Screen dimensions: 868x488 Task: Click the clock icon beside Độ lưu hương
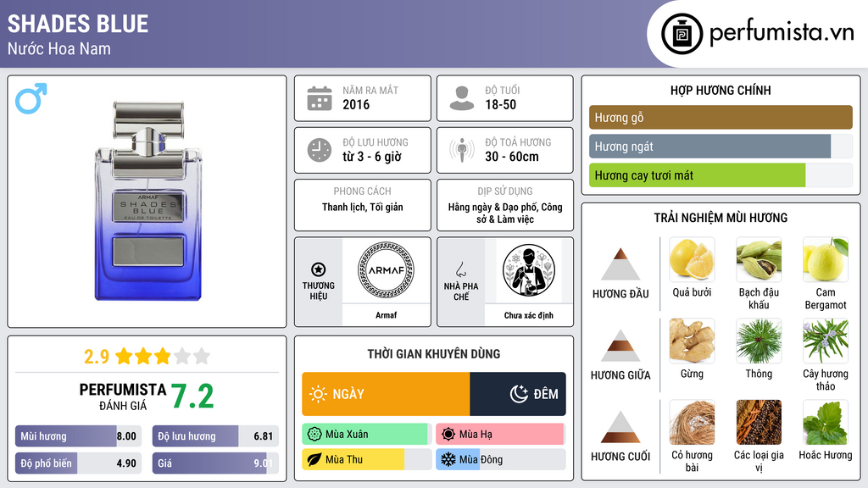tap(320, 150)
